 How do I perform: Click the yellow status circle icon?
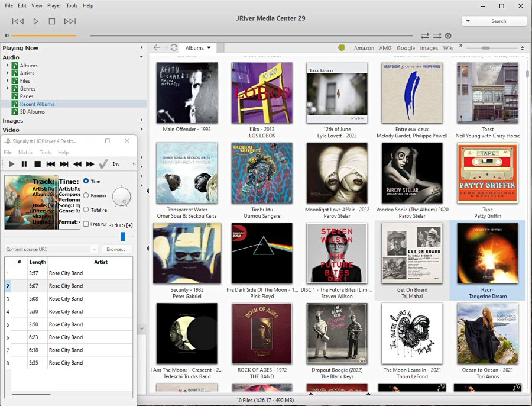(x=342, y=47)
